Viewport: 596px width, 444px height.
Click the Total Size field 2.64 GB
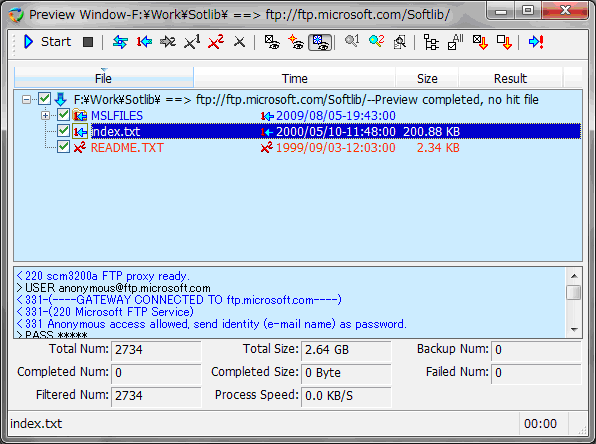tap(346, 350)
